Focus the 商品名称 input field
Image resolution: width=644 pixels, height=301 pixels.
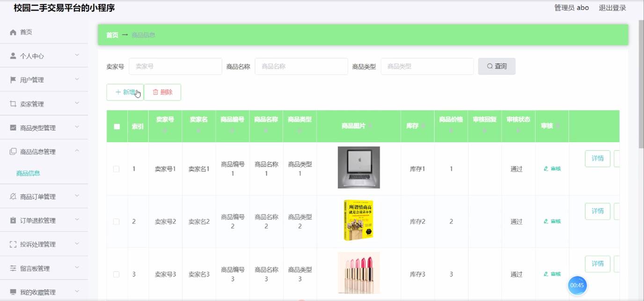pos(301,66)
